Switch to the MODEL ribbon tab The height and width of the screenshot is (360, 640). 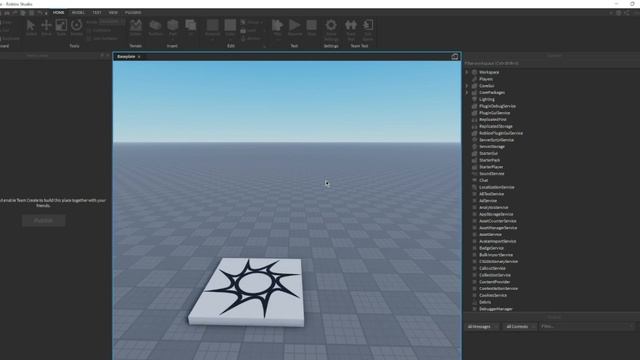tap(78, 13)
